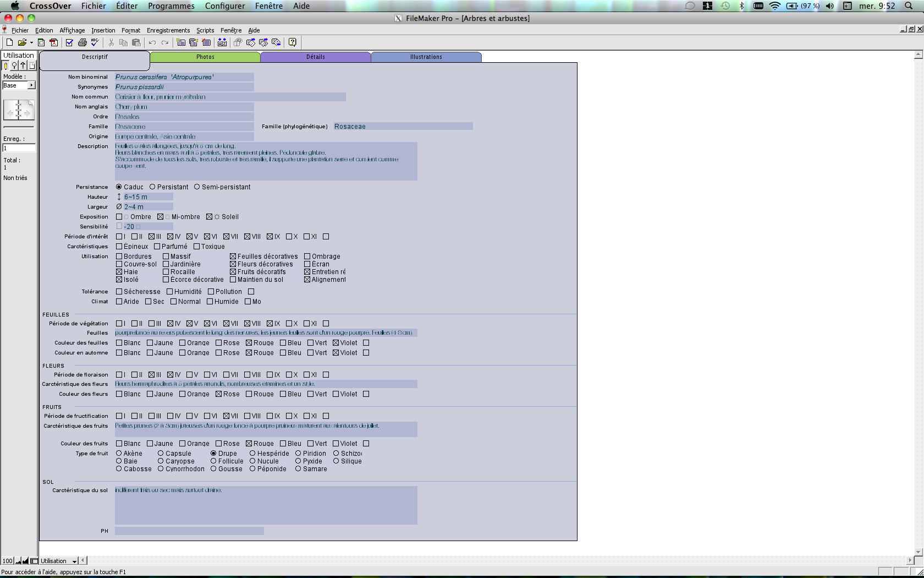Screen dimensions: 924x578
Task: Open the Enregistrements menu
Action: [168, 30]
